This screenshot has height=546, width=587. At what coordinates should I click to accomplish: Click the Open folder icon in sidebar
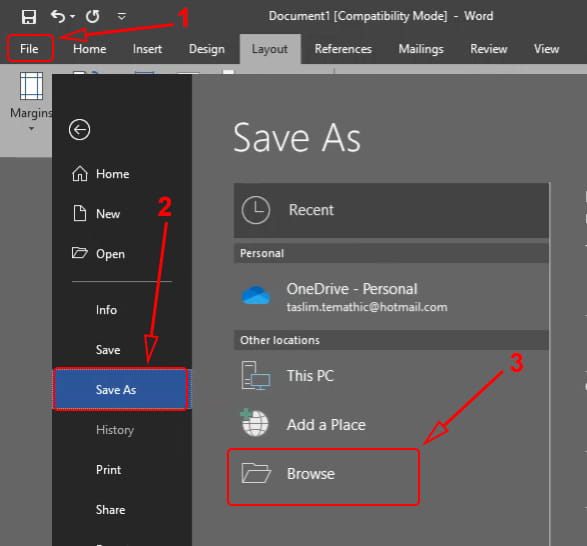click(79, 253)
